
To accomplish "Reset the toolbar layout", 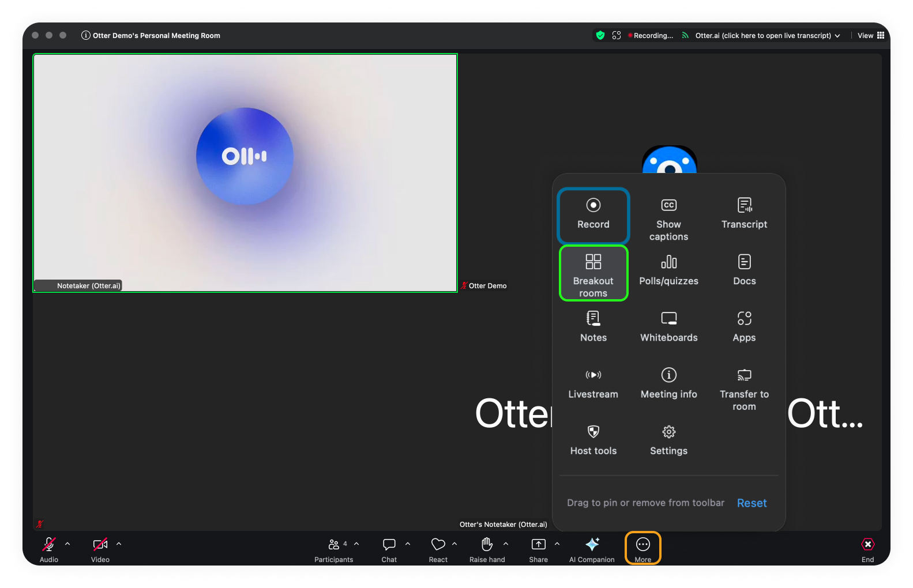I will click(x=752, y=503).
